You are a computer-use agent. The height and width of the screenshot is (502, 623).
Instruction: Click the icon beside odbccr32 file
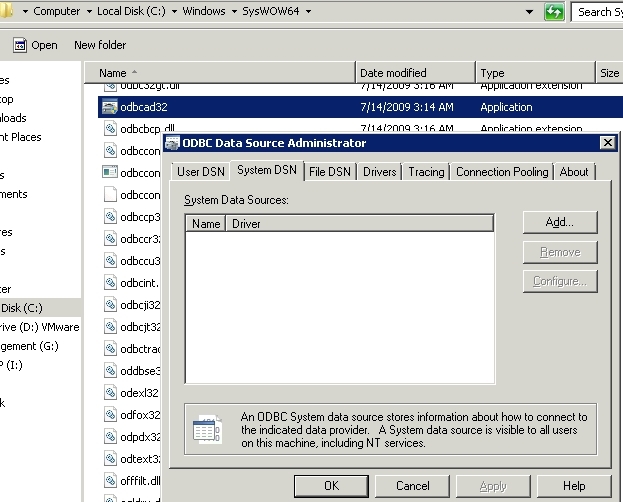pyautogui.click(x=110, y=238)
